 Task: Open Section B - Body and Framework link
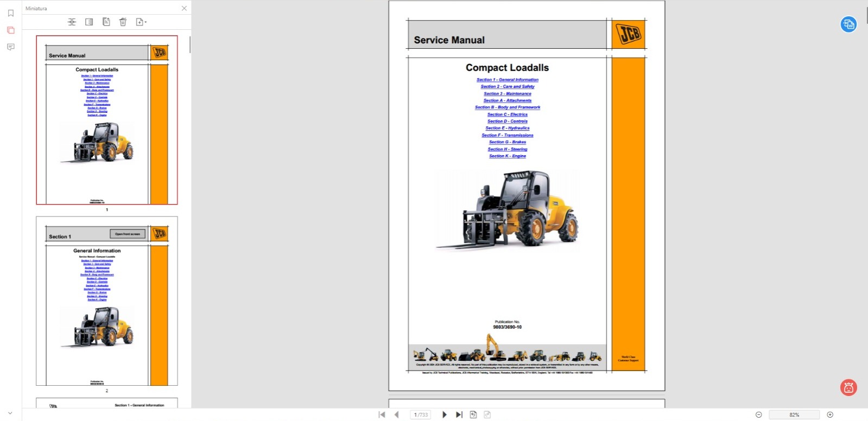508,107
